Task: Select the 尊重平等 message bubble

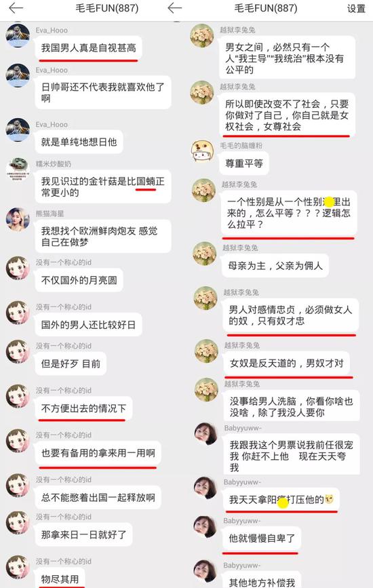Action: (x=244, y=163)
